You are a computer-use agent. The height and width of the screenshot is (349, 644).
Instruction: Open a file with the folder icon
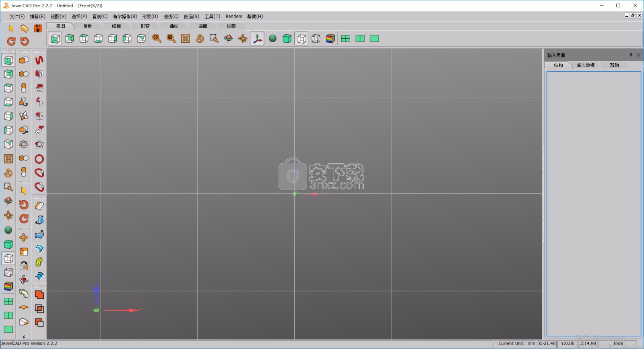25,28
